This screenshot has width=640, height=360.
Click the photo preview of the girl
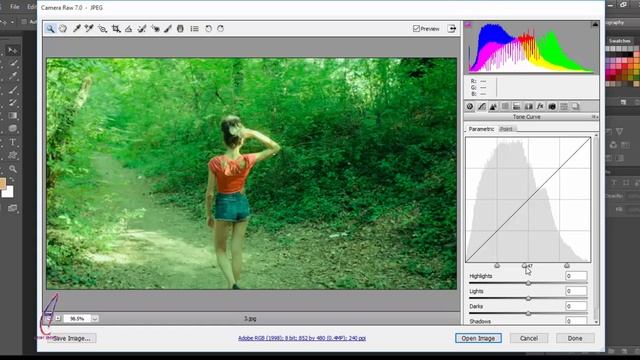pyautogui.click(x=252, y=173)
